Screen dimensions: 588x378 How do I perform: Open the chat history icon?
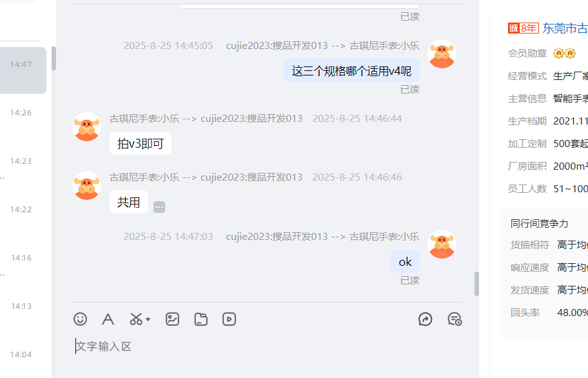click(455, 319)
